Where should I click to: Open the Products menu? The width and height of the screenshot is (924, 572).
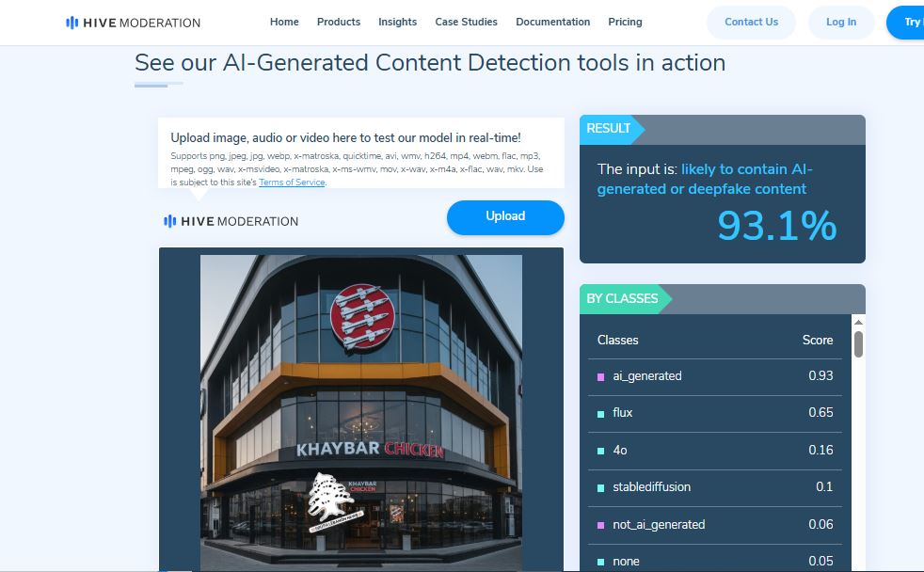[x=339, y=22]
